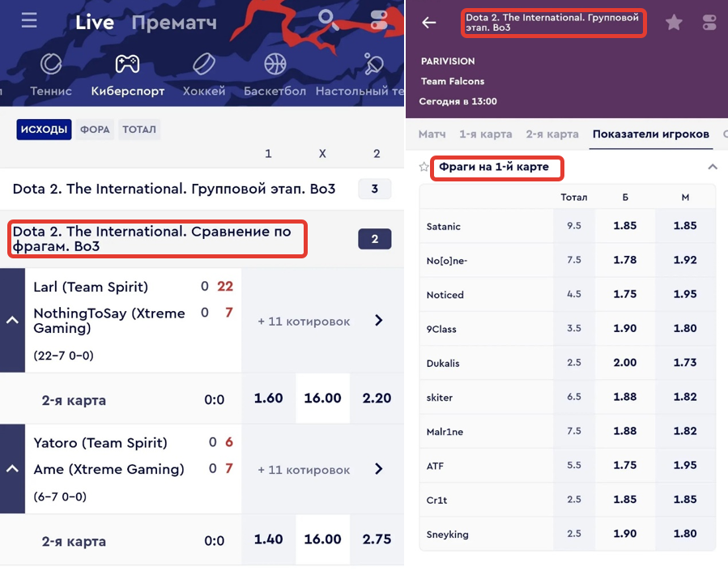Select the Теннис sport icon
Screen dimensions: 728x571
50,64
